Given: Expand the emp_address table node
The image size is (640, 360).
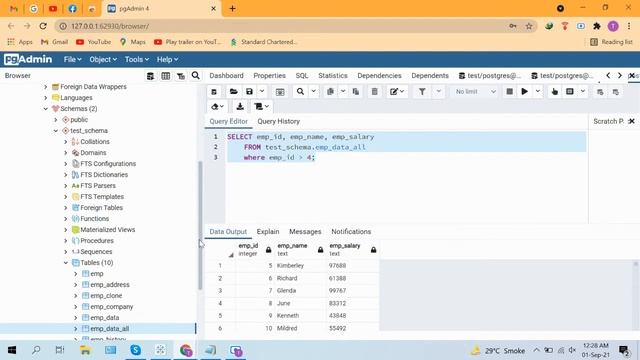Looking at the screenshot, I should pos(76,285).
